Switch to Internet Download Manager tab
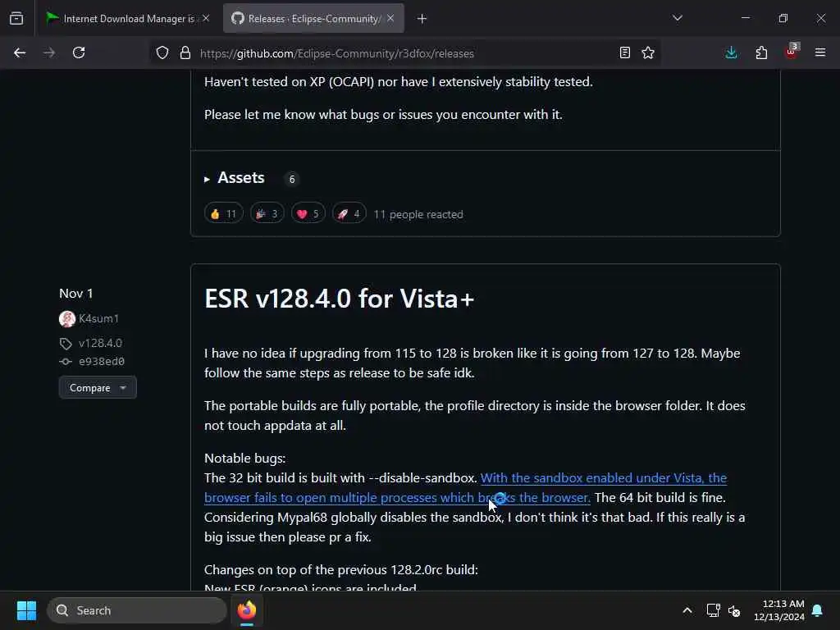The width and height of the screenshot is (840, 630). (x=127, y=19)
